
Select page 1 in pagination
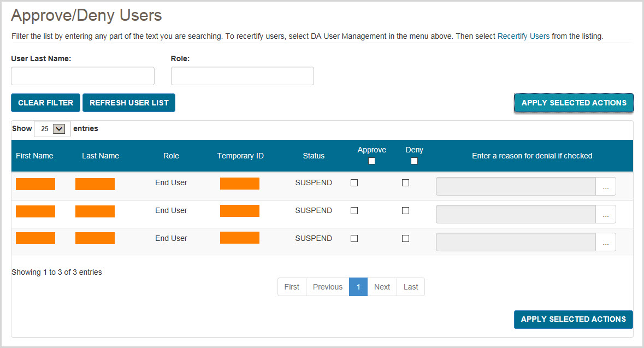[x=358, y=287]
